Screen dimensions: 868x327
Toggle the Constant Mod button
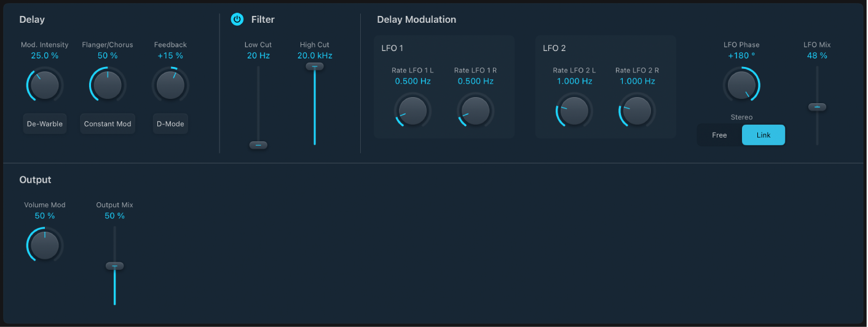tap(108, 124)
